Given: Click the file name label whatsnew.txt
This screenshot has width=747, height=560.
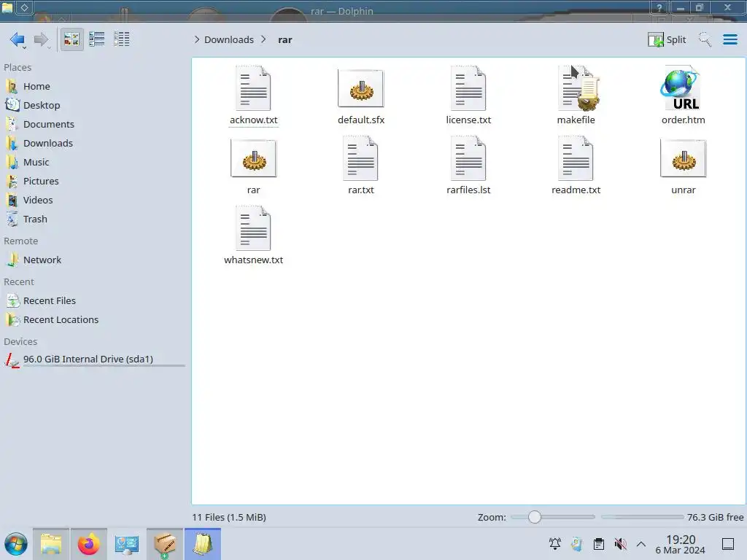Looking at the screenshot, I should tap(253, 260).
